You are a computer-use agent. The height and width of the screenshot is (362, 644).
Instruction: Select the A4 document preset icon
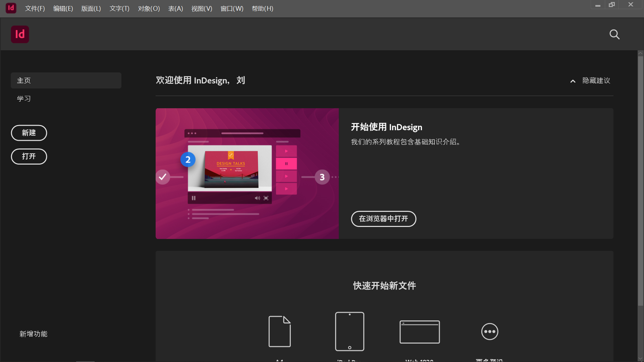tap(280, 331)
